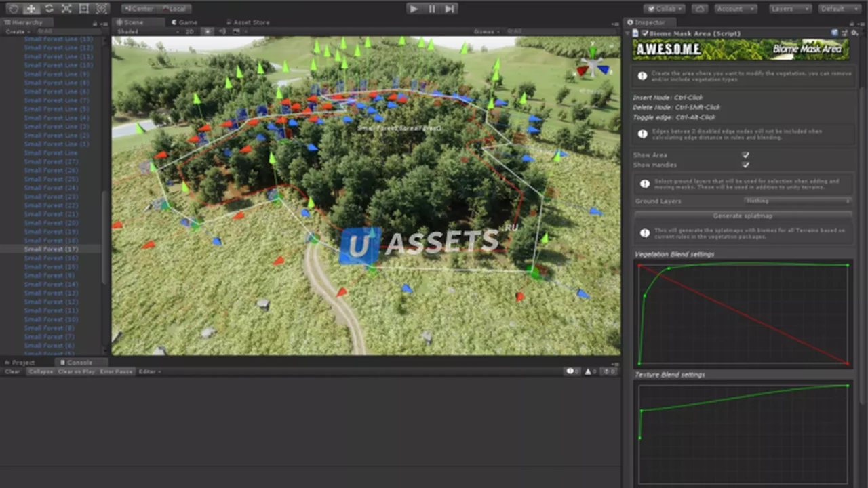
Task: Select the Move tool
Action: point(31,9)
